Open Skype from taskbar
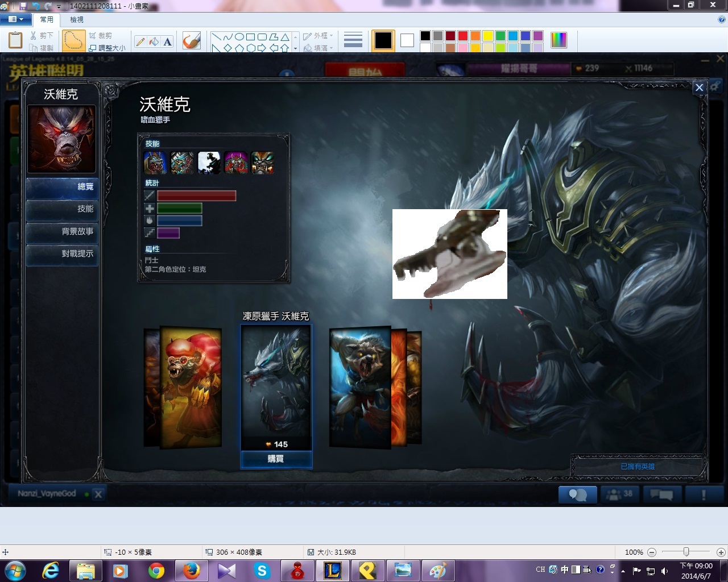 click(x=262, y=571)
